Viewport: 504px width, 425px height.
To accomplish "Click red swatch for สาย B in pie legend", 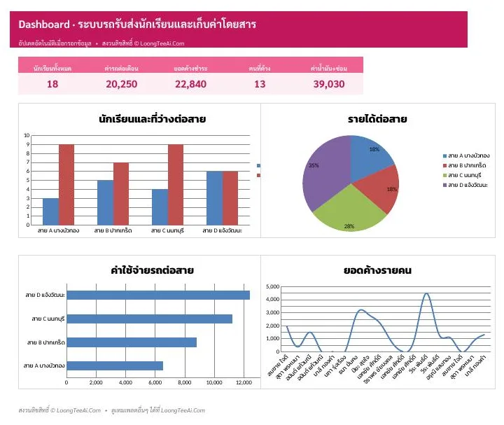I will pos(445,165).
